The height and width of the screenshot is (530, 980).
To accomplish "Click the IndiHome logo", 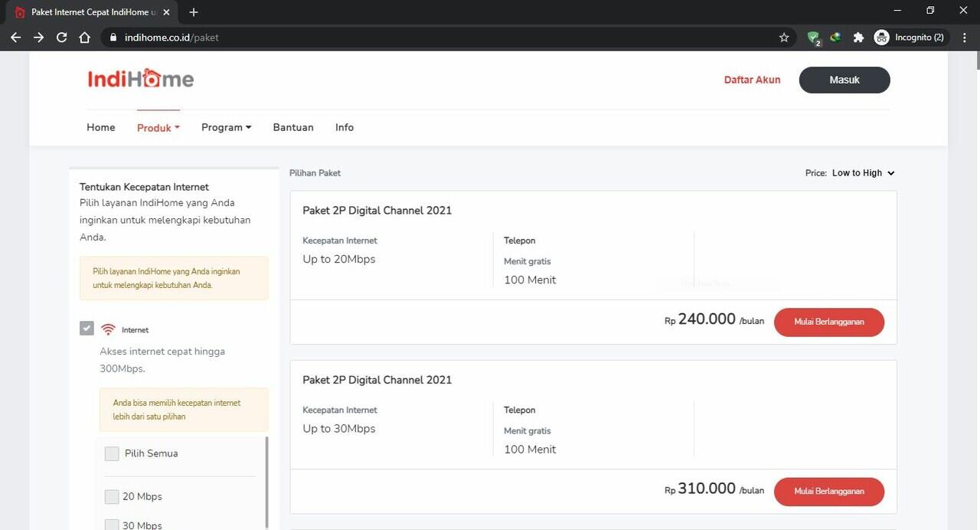I will click(140, 79).
